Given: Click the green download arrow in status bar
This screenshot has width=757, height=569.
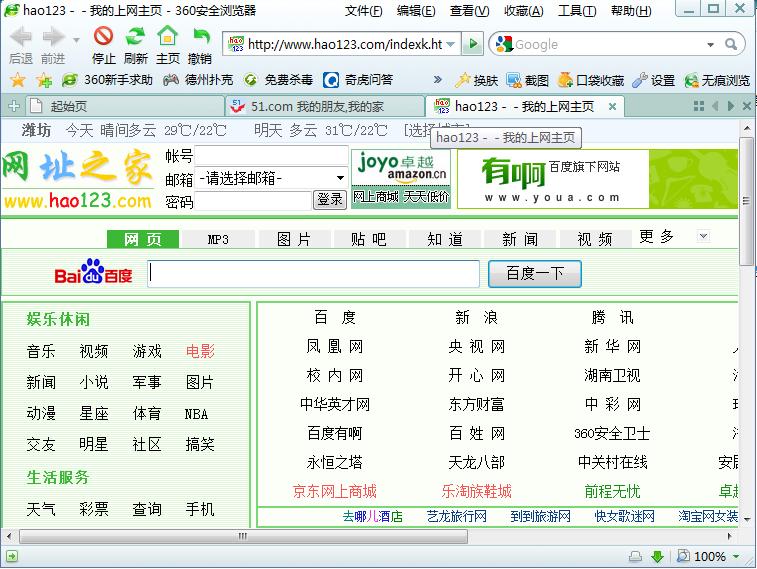Looking at the screenshot, I should (x=657, y=556).
